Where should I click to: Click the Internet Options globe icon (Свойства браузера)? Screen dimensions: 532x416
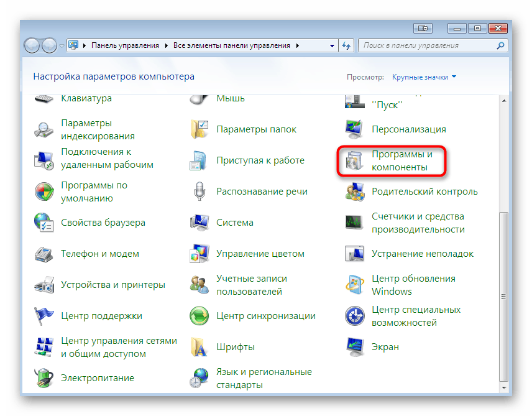[44, 223]
